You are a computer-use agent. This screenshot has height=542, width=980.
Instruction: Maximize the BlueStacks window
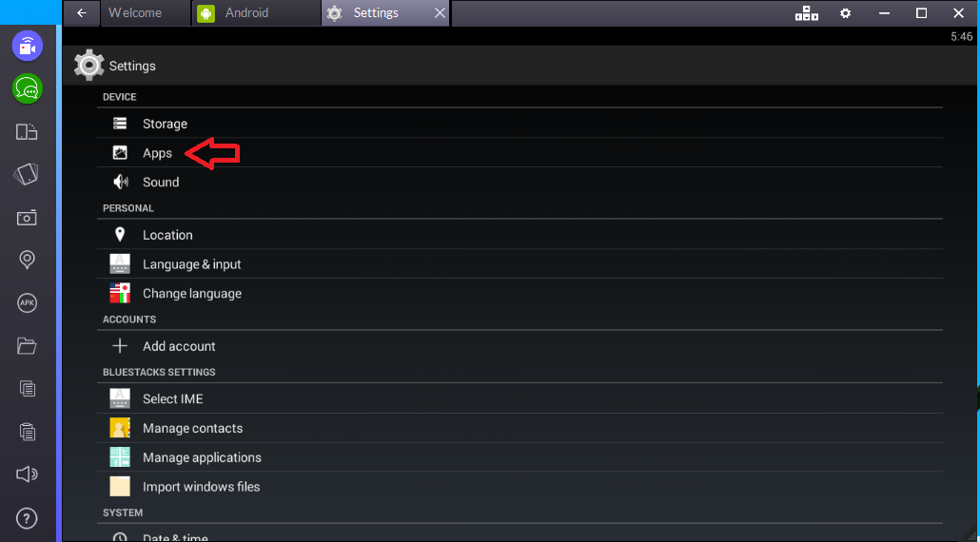click(921, 13)
